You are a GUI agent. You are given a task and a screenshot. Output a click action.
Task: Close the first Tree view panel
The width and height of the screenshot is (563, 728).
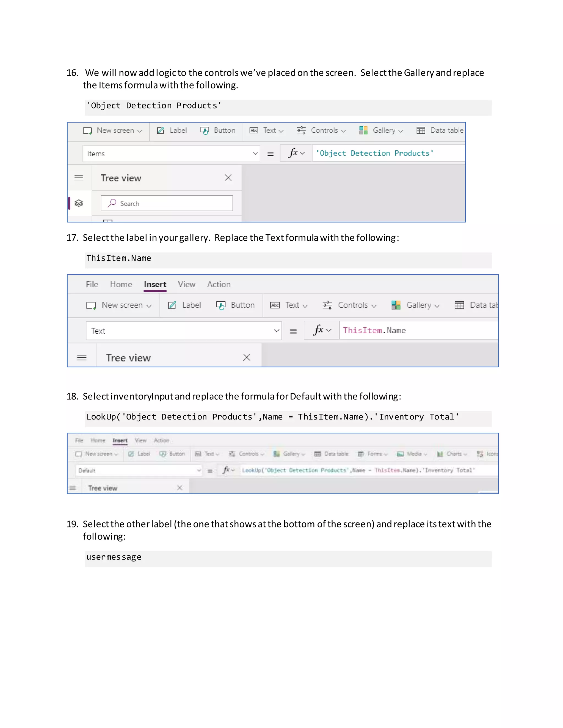pyautogui.click(x=228, y=178)
